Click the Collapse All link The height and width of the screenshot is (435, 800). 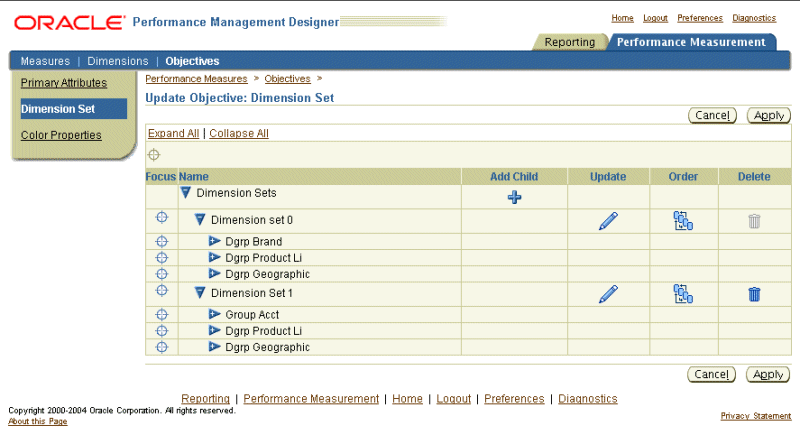click(x=239, y=133)
